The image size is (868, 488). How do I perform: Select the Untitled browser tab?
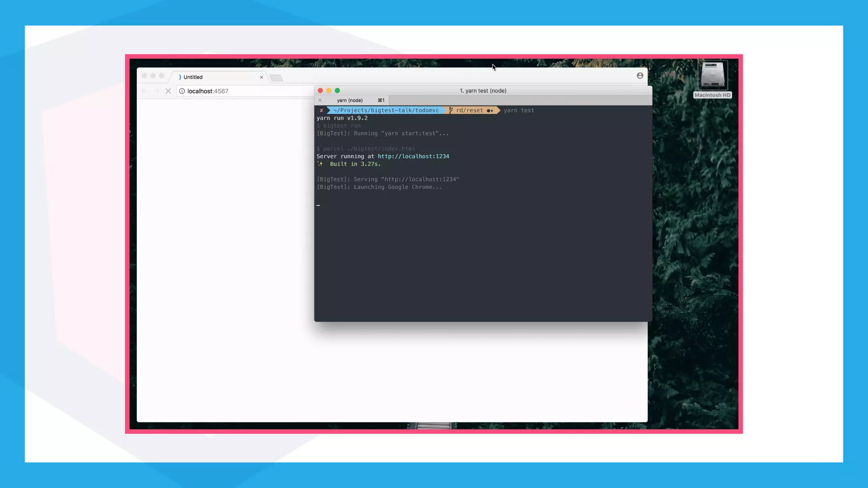[218, 77]
